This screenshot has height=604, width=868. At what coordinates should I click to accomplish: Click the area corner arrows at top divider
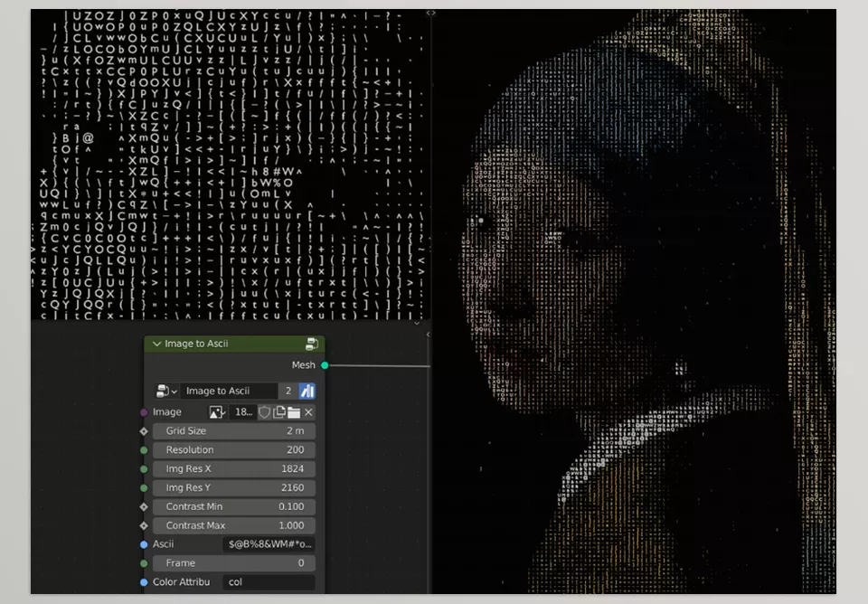(430, 14)
